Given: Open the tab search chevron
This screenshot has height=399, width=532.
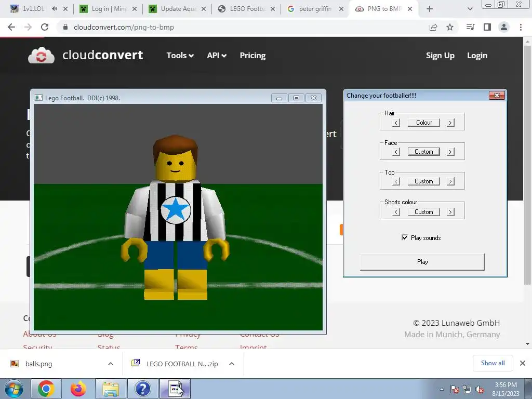Looking at the screenshot, I should click(x=470, y=9).
